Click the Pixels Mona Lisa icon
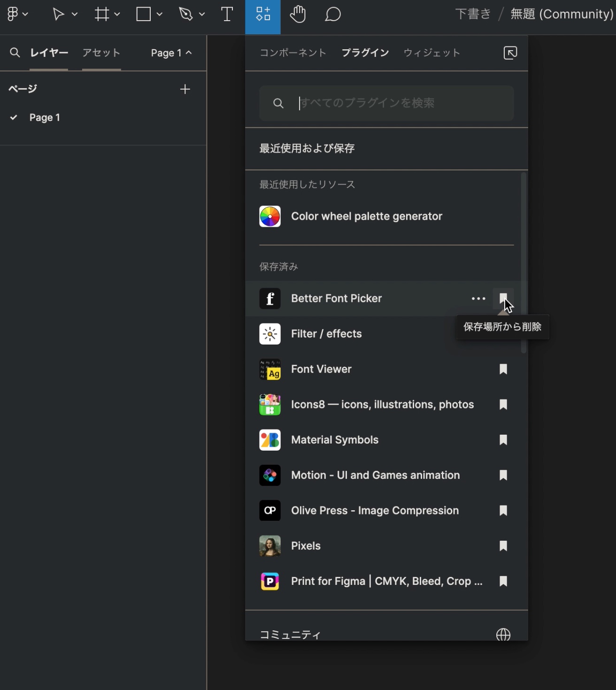Viewport: 616px width, 690px height. tap(270, 546)
